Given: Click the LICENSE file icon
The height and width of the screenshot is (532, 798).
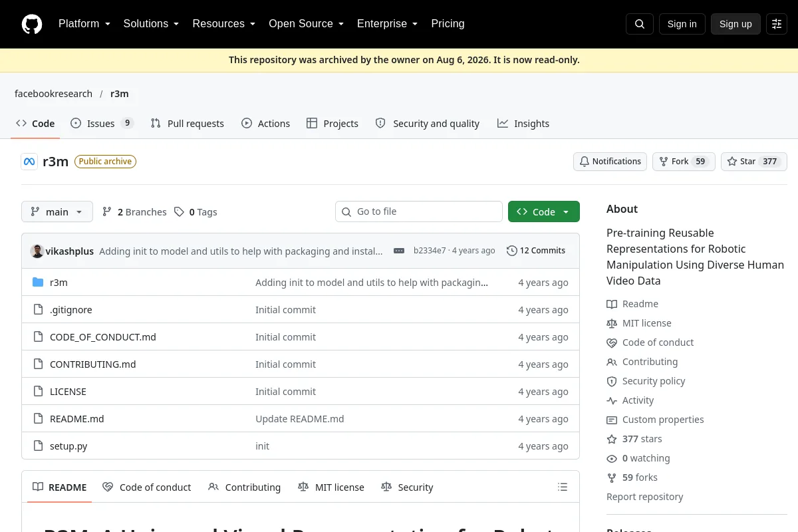Looking at the screenshot, I should tap(38, 392).
